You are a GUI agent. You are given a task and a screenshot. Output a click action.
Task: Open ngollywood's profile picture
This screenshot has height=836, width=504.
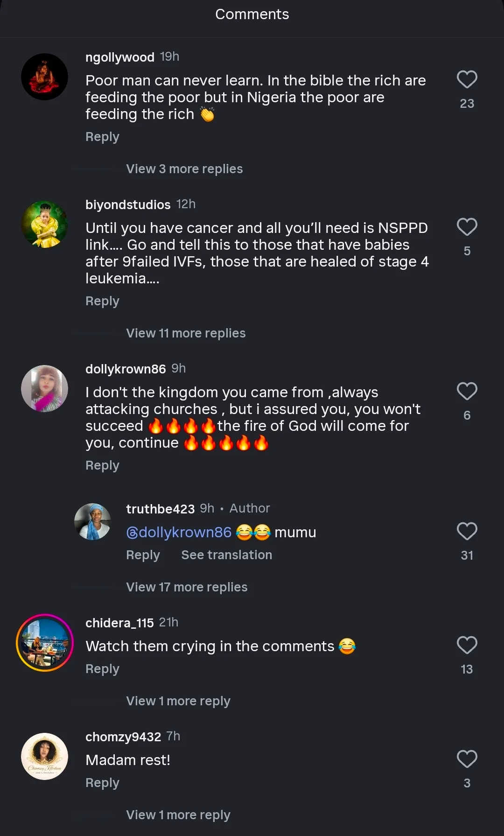(x=45, y=77)
